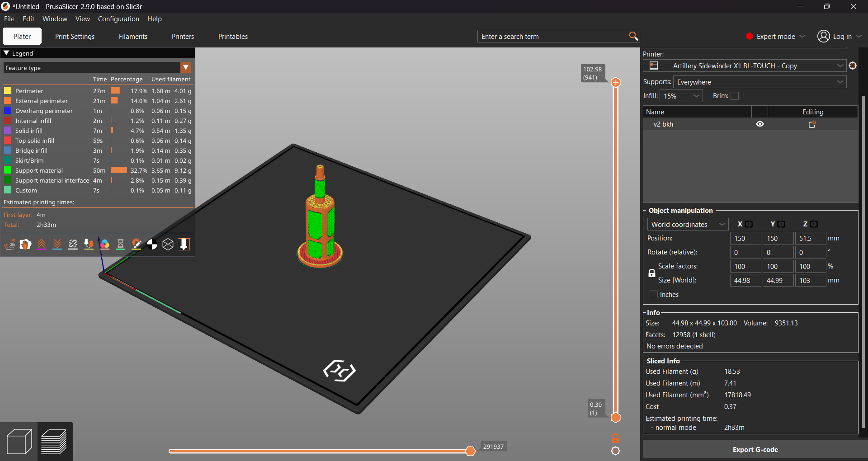
Task: Toggle tool changes visibility icon
Action: [89, 245]
